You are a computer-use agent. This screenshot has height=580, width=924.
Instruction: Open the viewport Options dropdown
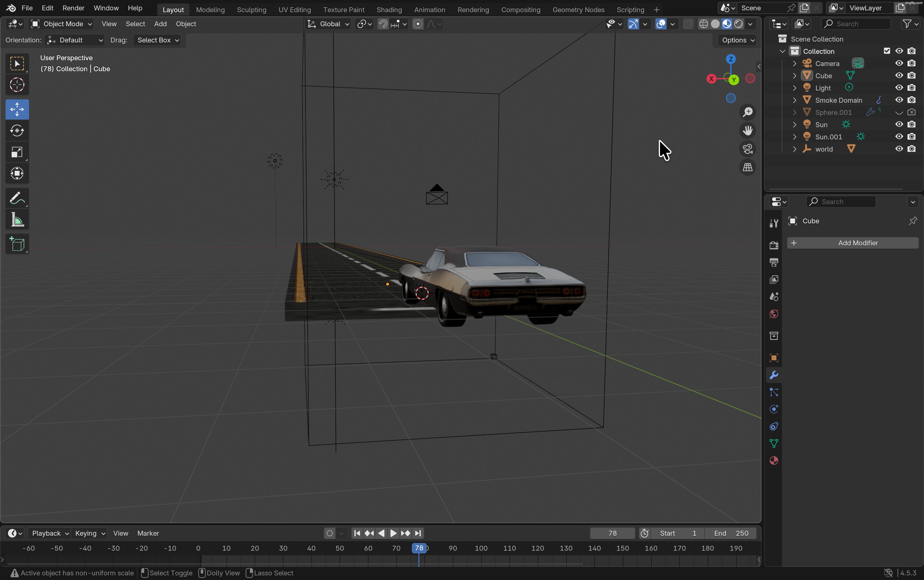pos(736,40)
